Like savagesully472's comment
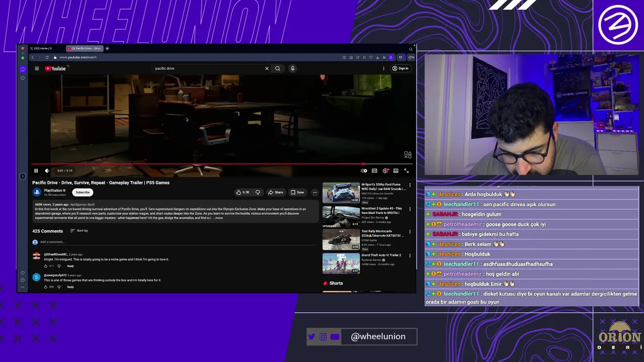Screen dimensions: 644x362 click(46, 287)
